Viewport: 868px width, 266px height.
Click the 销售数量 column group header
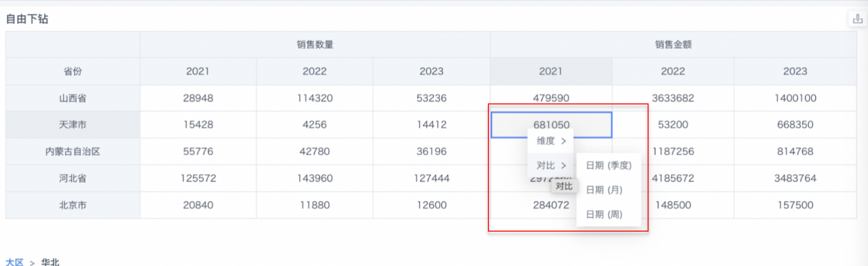(315, 45)
